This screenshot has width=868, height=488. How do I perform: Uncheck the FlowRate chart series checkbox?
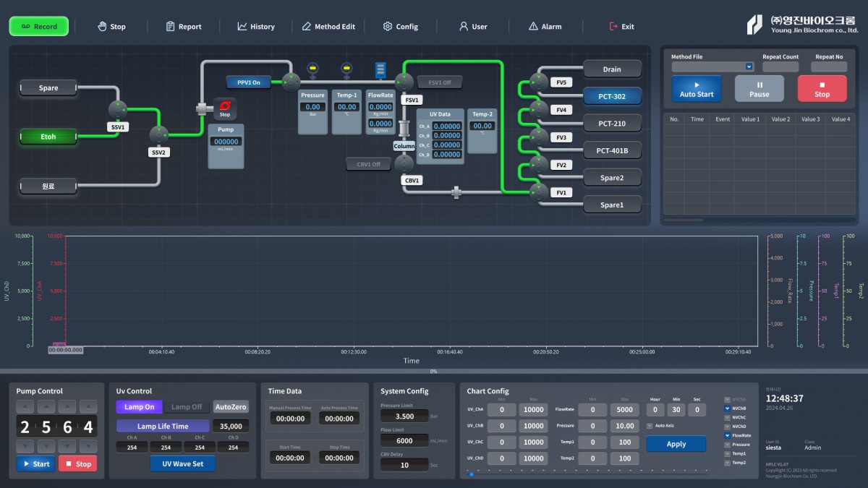[x=728, y=436]
